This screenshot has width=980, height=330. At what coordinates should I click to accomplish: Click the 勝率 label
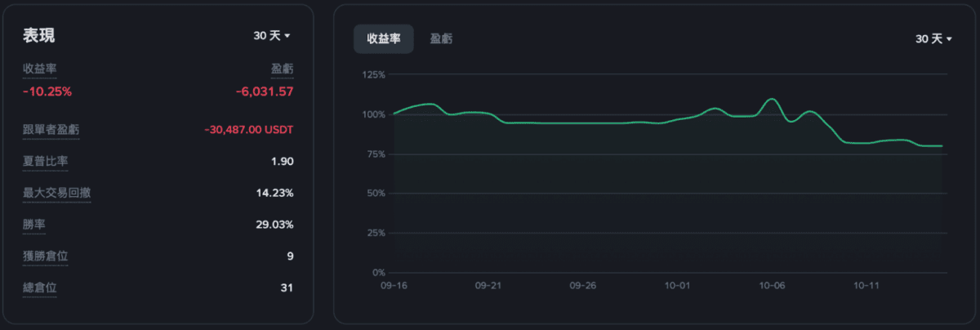(x=33, y=225)
